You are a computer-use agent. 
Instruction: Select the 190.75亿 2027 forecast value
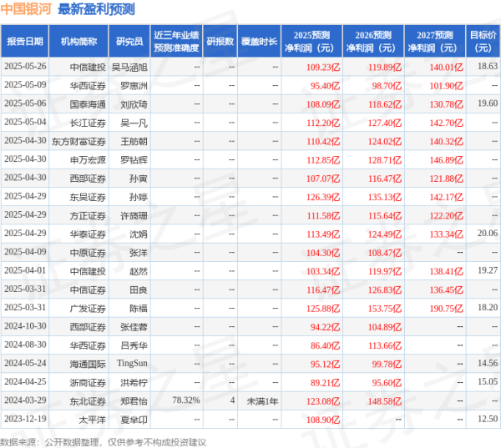444,307
